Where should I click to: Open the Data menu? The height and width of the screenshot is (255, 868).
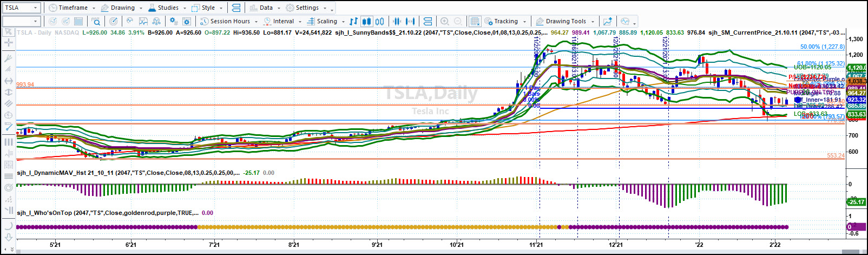(x=265, y=8)
